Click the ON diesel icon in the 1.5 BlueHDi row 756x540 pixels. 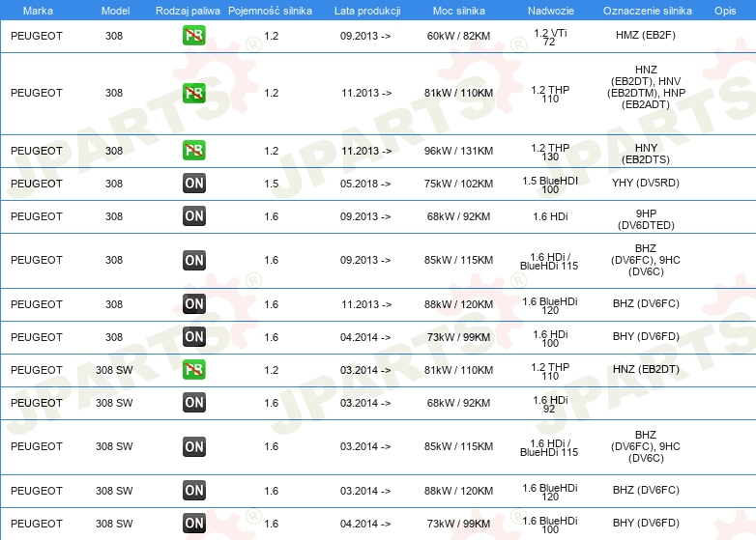pos(193,184)
